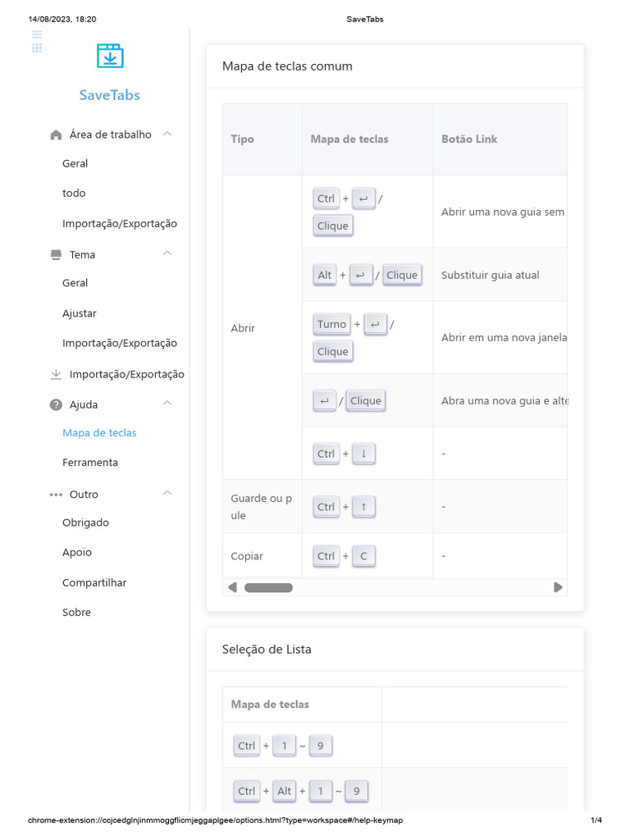Click the Alt key badge in Ctrl+Alt+1~9 row

coord(284,792)
